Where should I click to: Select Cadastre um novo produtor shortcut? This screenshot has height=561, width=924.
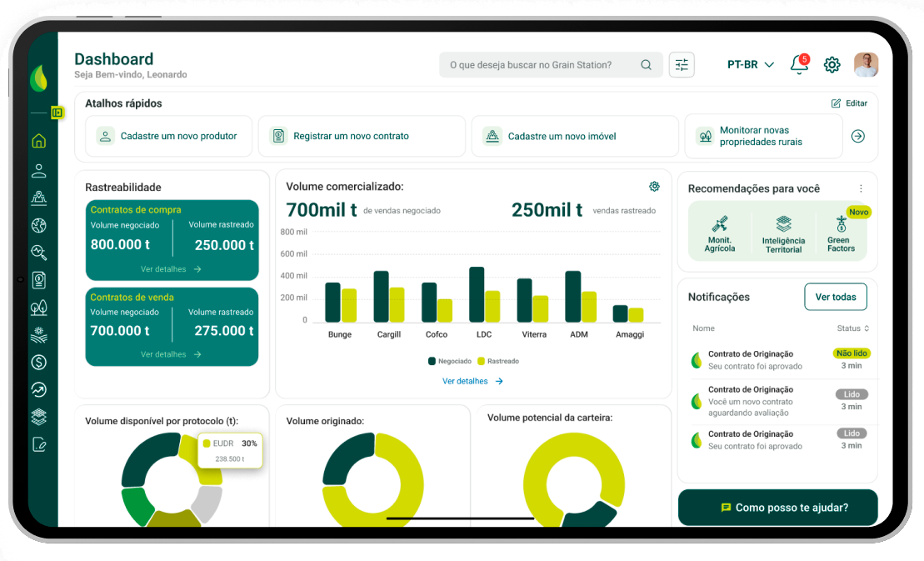tap(168, 136)
